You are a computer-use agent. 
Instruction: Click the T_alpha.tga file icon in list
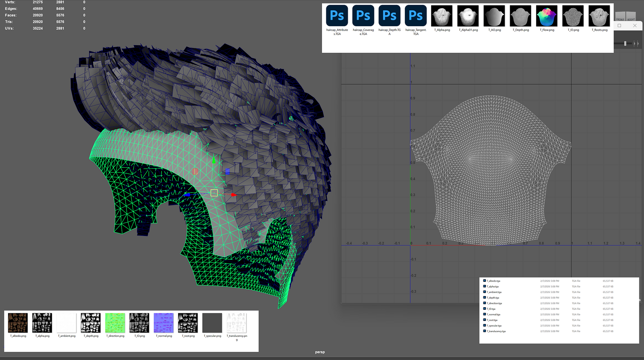click(x=485, y=287)
